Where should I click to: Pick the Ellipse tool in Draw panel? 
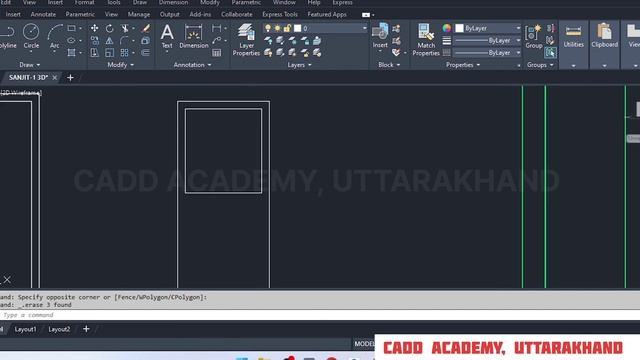pyautogui.click(x=71, y=40)
